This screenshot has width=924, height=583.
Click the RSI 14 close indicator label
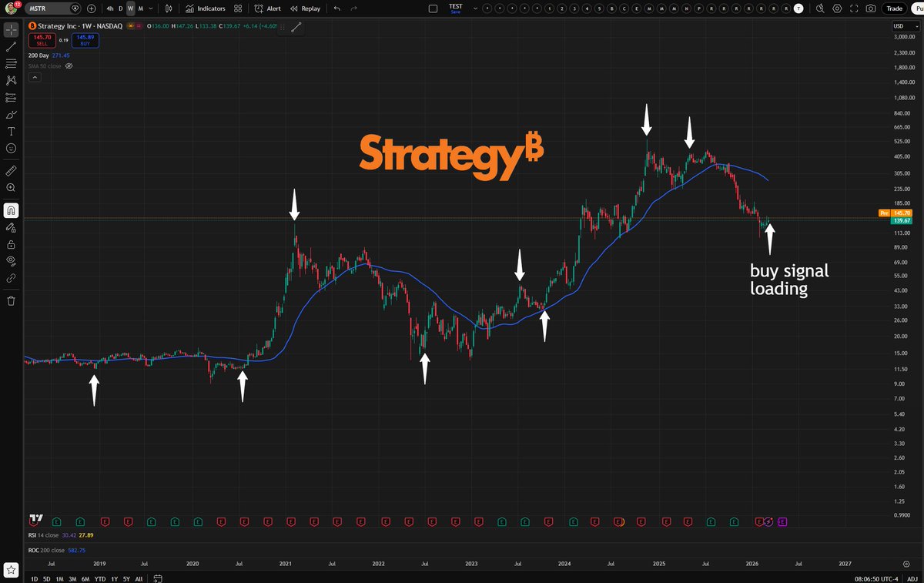43,534
